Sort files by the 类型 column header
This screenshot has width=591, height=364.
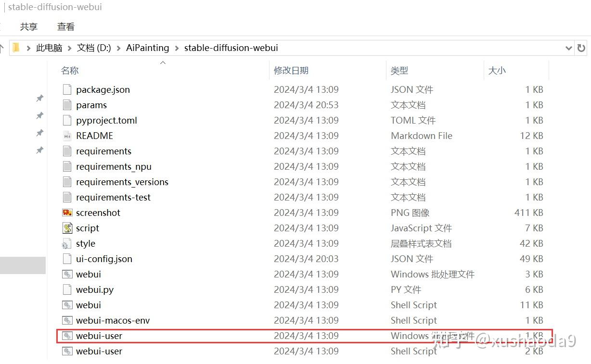click(x=399, y=70)
